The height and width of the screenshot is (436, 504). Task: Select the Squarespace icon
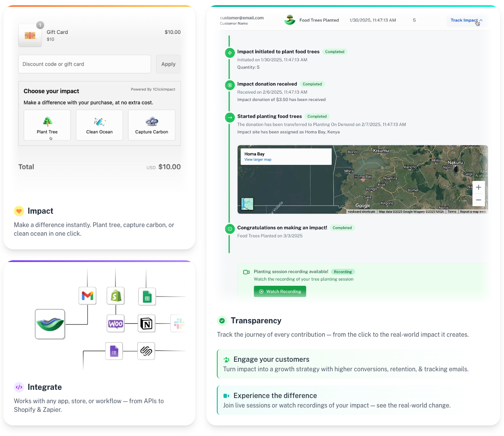[146, 351]
